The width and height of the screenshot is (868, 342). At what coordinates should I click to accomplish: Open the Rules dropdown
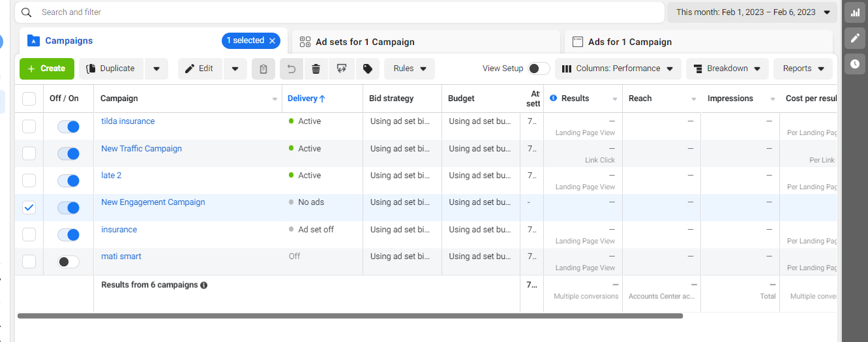click(410, 69)
